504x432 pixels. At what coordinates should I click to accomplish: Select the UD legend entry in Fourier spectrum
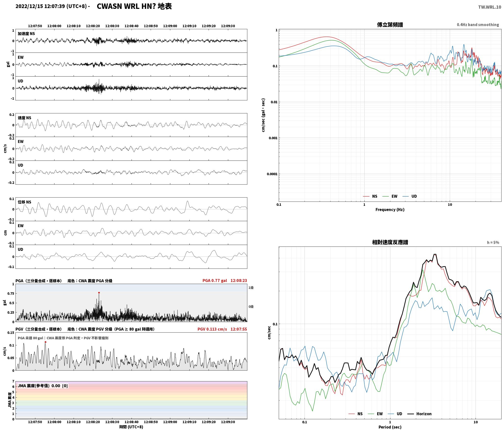coord(410,196)
